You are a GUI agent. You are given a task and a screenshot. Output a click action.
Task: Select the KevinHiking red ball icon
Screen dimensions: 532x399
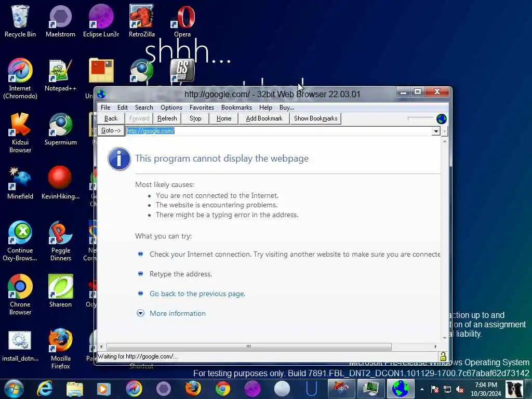(x=60, y=178)
